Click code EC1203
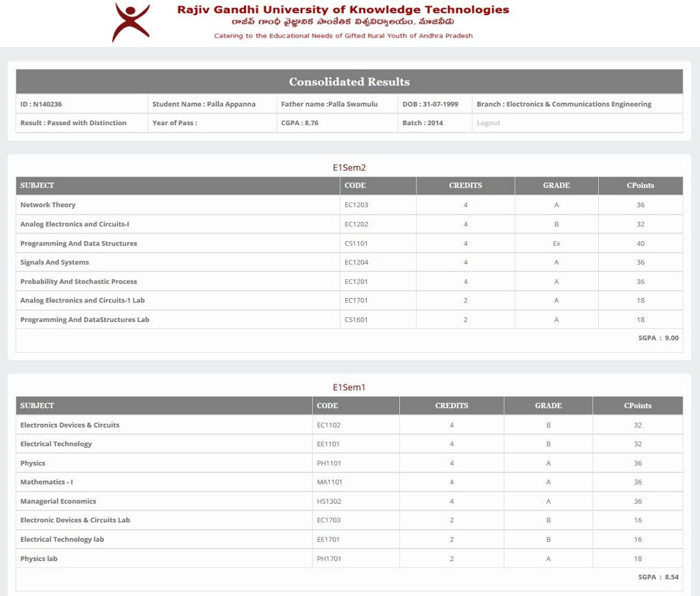700x596 pixels. [356, 205]
